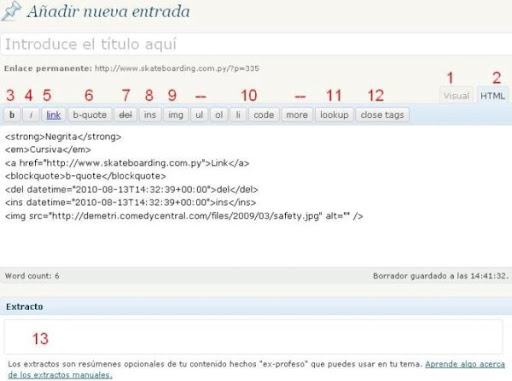Viewport: 512px width, 381px height.
Task: Click the italic 'i' quicktag button
Action: [31, 115]
